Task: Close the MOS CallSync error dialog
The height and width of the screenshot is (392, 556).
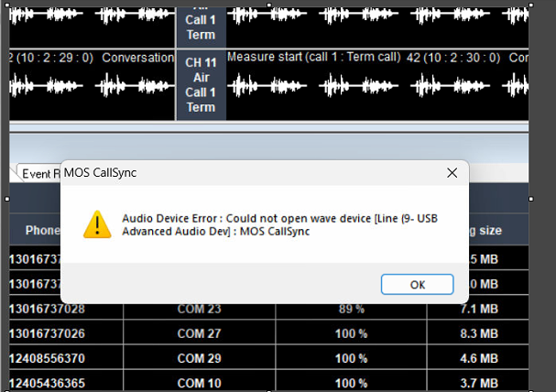Action: [x=452, y=173]
